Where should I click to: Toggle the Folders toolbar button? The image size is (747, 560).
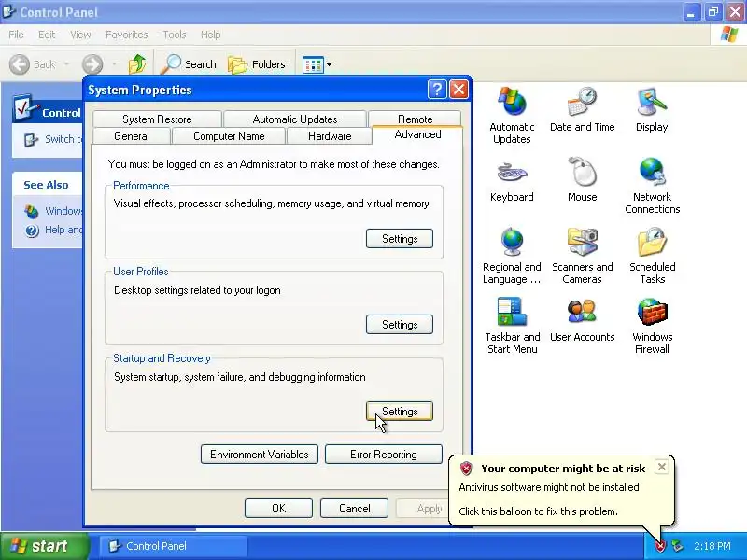pos(257,64)
